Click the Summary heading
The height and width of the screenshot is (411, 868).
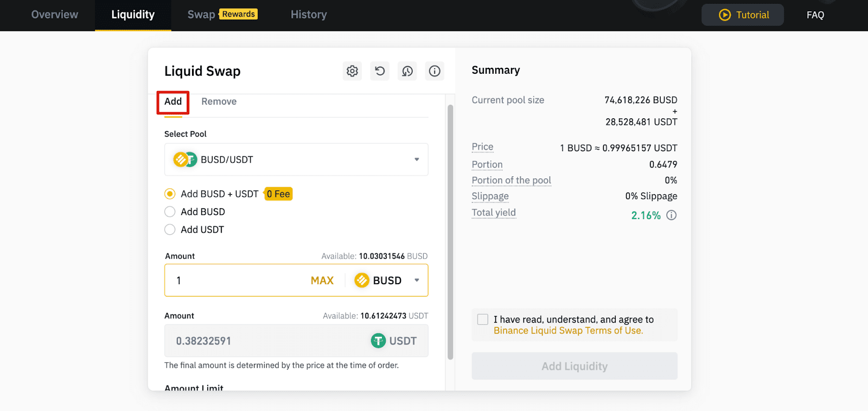(496, 70)
